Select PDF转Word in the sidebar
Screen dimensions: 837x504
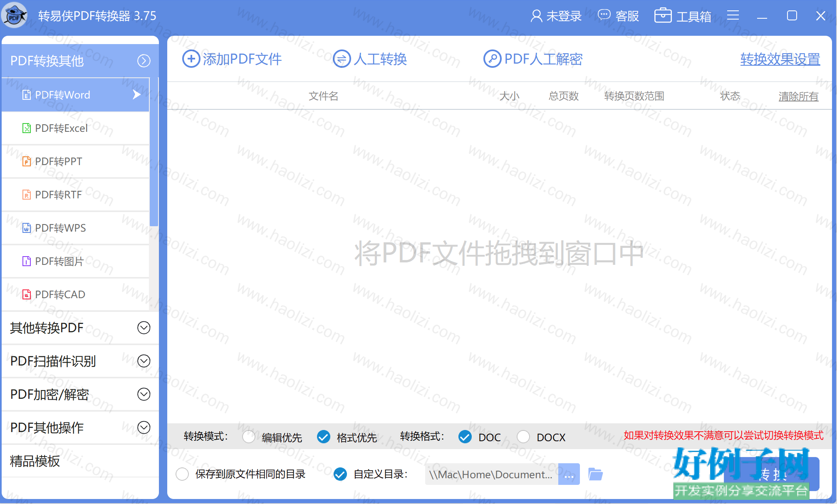(x=76, y=95)
